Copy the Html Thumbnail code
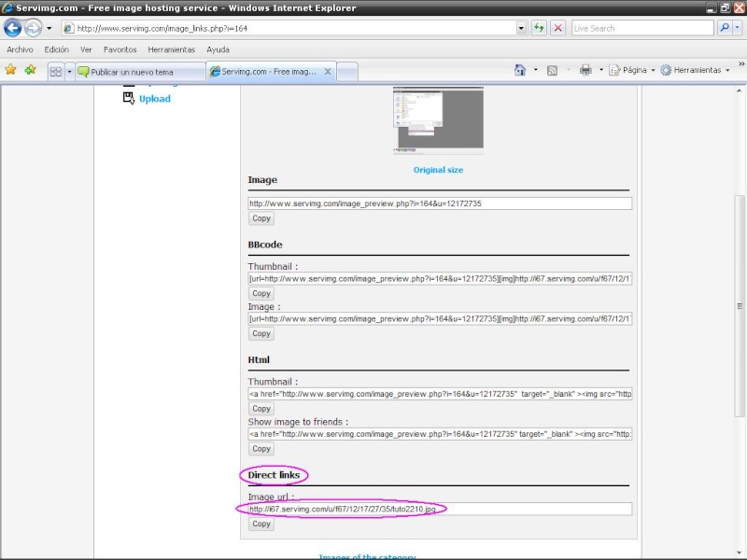The height and width of the screenshot is (560, 747). [261, 409]
